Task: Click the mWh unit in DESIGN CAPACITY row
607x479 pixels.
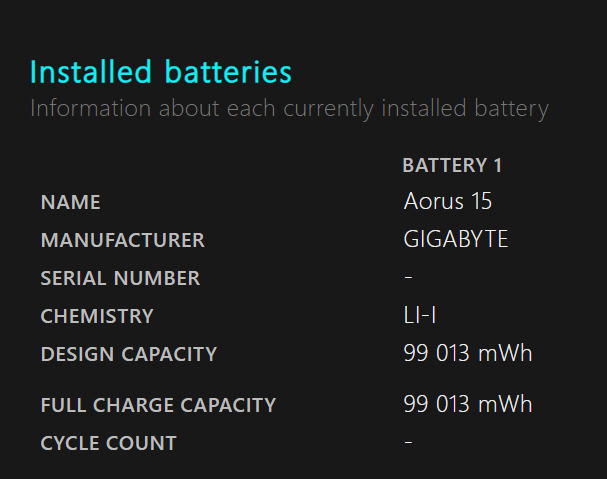Action: [x=506, y=353]
